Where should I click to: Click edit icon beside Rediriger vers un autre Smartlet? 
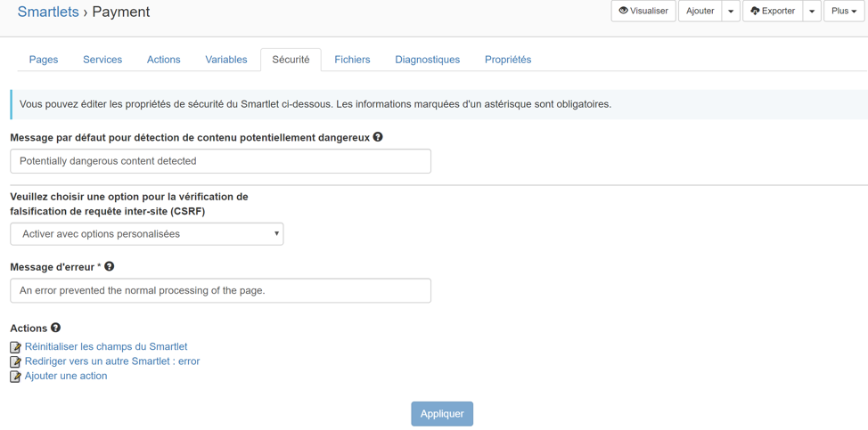point(16,362)
